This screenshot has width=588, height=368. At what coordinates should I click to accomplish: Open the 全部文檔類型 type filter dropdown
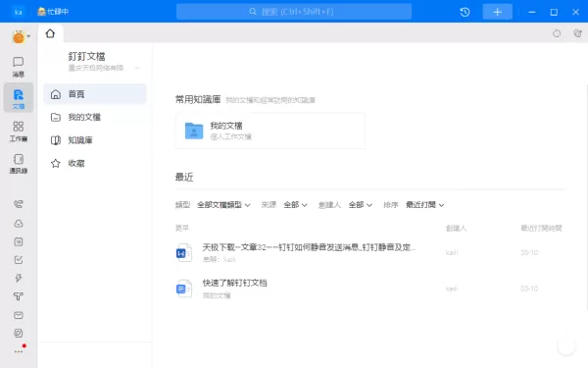(x=223, y=205)
